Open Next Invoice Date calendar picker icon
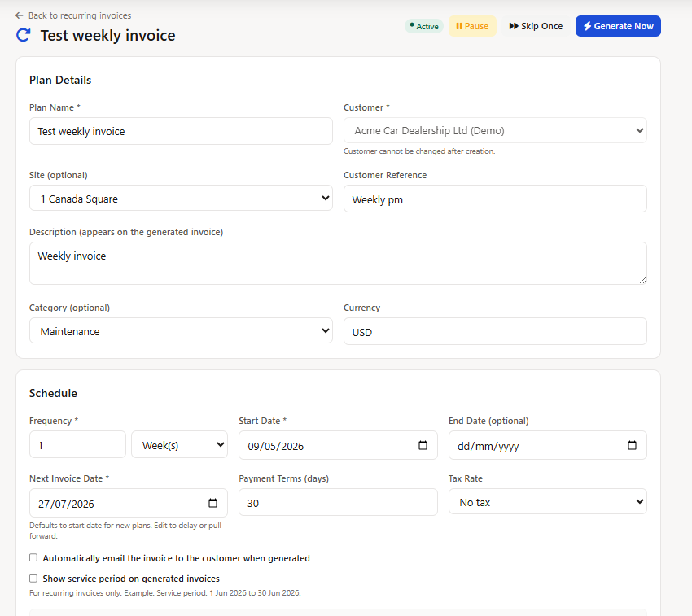 [x=212, y=503]
